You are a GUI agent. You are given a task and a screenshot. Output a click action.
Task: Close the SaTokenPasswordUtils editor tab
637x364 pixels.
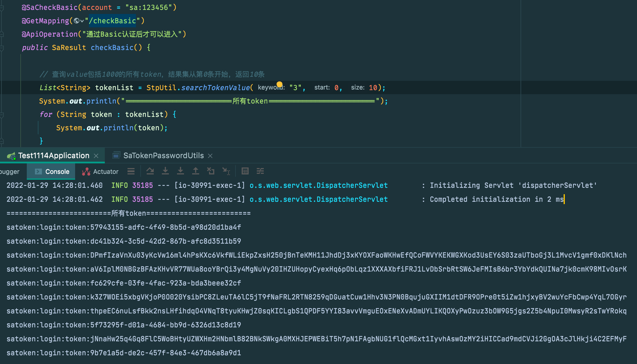[210, 155]
